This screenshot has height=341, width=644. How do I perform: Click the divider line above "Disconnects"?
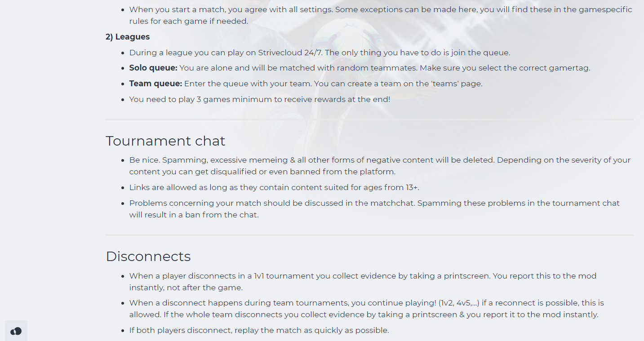[369, 235]
